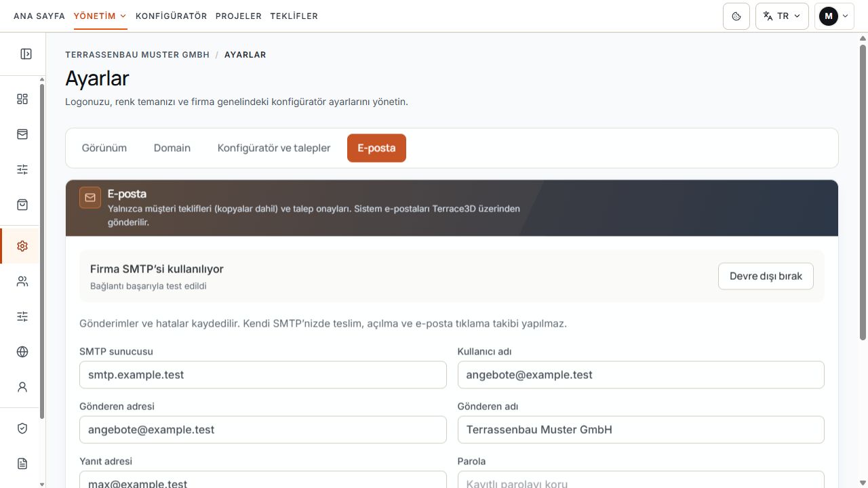The image size is (868, 488).
Task: Click the Parola input field
Action: point(641,480)
